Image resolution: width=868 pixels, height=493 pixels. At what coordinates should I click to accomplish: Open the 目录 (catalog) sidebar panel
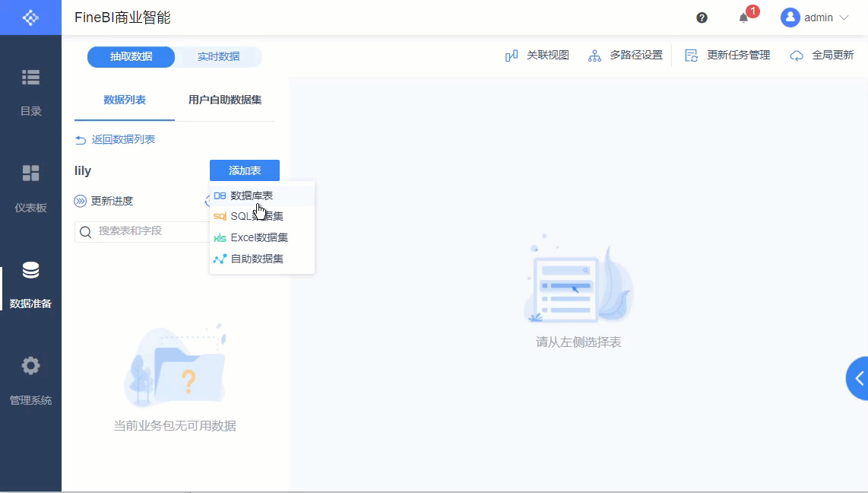pyautogui.click(x=30, y=91)
